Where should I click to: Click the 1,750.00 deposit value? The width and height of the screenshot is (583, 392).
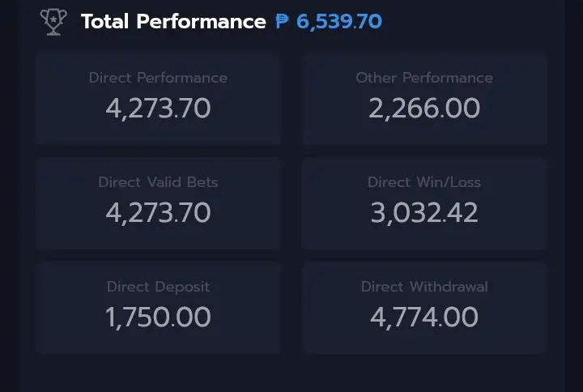158,317
